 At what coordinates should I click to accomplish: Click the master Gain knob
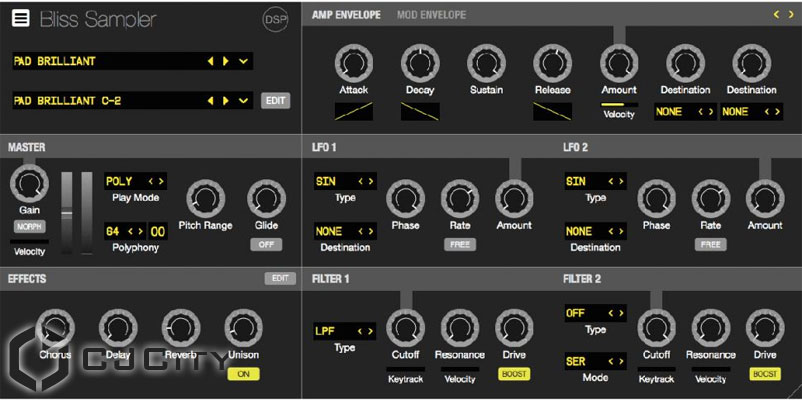(x=29, y=184)
